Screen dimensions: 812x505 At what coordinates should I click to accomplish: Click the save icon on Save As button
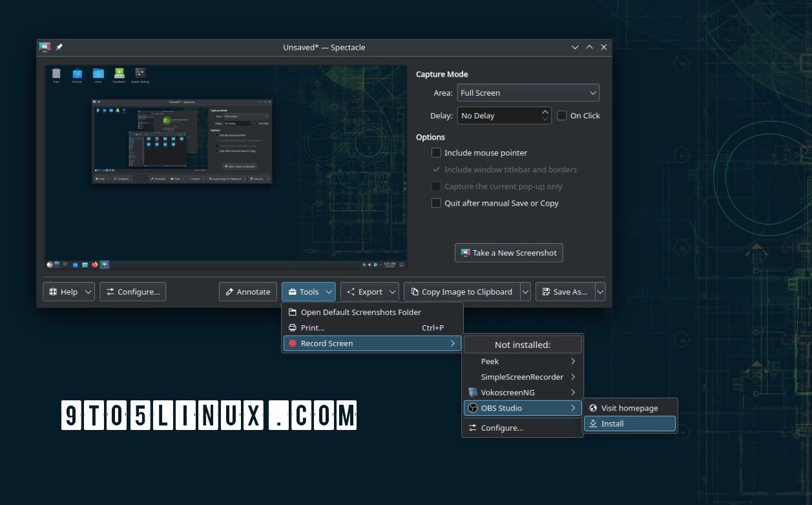click(546, 292)
